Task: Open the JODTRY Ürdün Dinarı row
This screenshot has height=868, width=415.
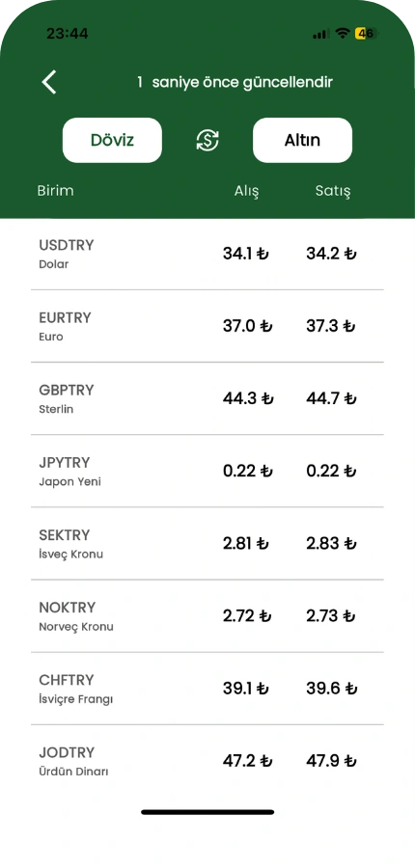Action: (x=207, y=761)
